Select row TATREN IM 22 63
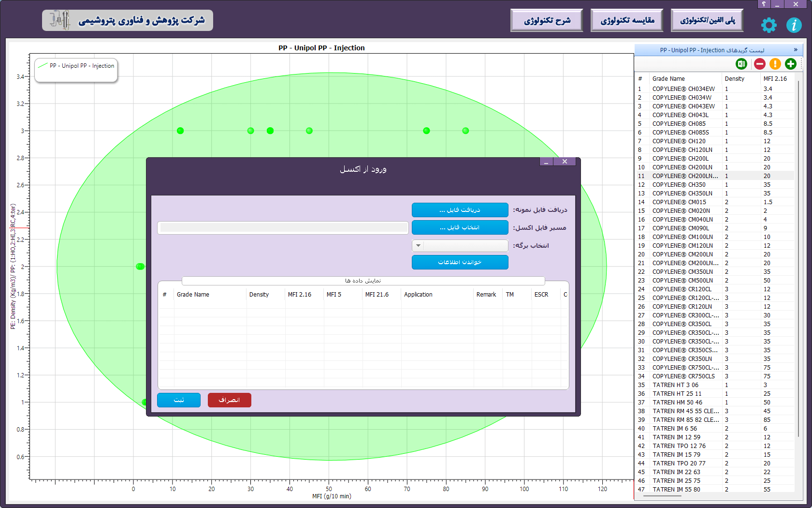The image size is (812, 508). pyautogui.click(x=715, y=472)
